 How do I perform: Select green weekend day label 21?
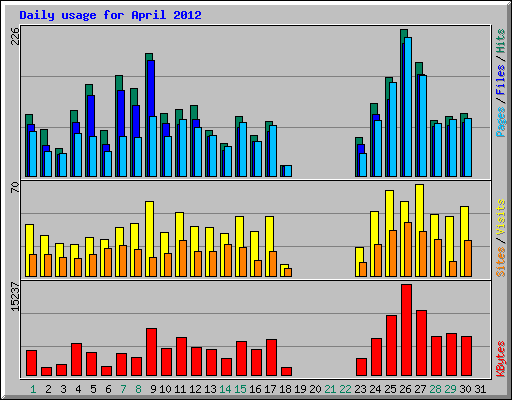click(x=330, y=389)
